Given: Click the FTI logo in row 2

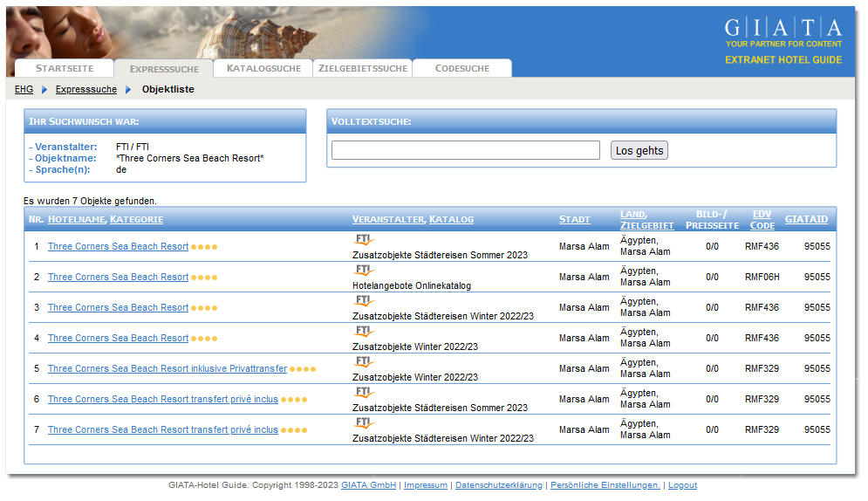Looking at the screenshot, I should coord(364,271).
